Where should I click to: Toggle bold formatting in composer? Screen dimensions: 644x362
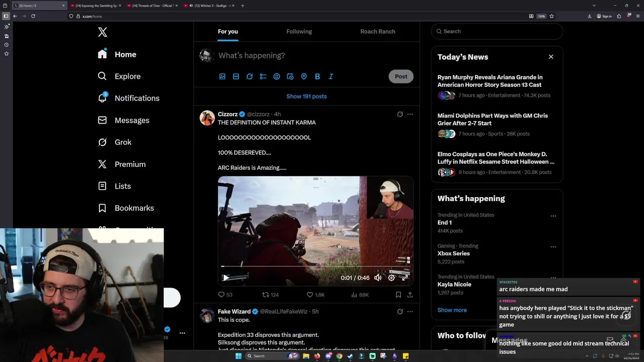point(317,76)
